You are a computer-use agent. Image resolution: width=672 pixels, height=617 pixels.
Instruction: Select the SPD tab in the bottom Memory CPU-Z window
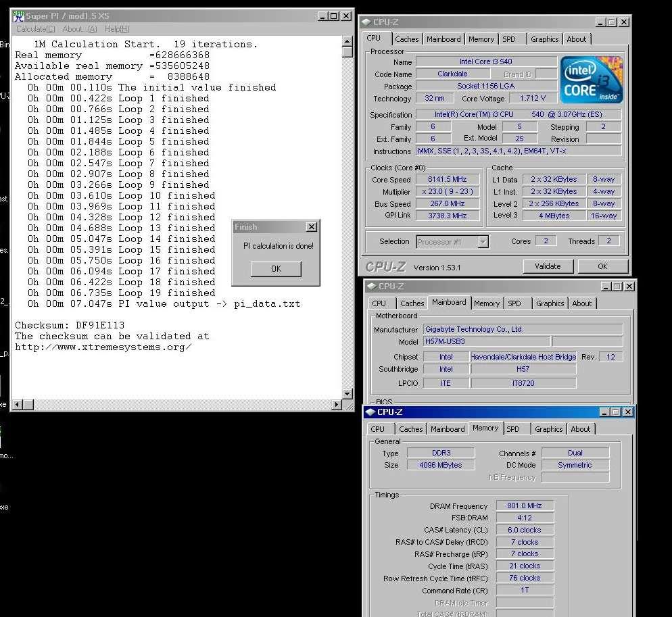point(513,429)
